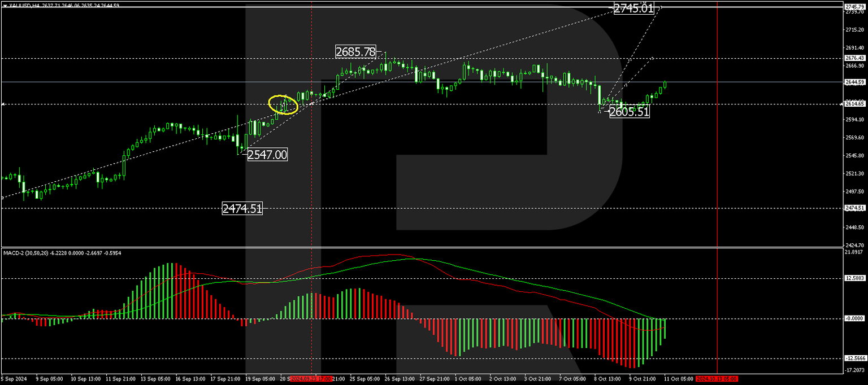
Task: Open the XAUUSD chart title dropdown arrow
Action: [x=5, y=5]
